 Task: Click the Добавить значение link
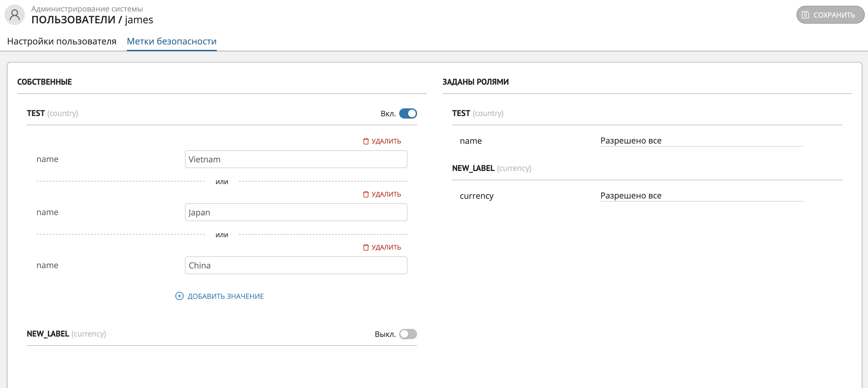(225, 296)
